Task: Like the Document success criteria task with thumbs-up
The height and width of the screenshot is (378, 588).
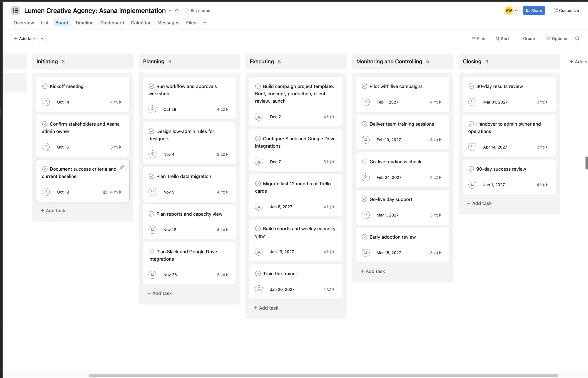Action: pos(105,192)
